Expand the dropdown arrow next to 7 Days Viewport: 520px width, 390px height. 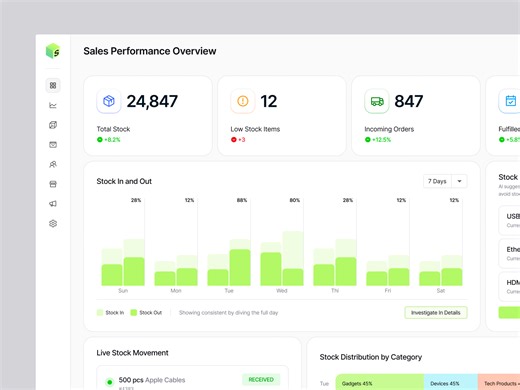pos(459,181)
